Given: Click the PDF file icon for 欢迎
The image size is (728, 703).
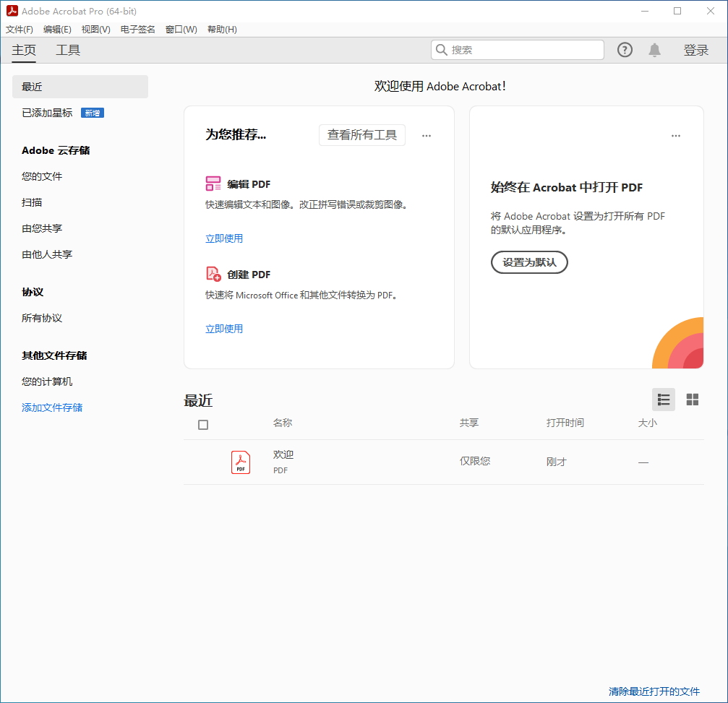Looking at the screenshot, I should tap(241, 462).
